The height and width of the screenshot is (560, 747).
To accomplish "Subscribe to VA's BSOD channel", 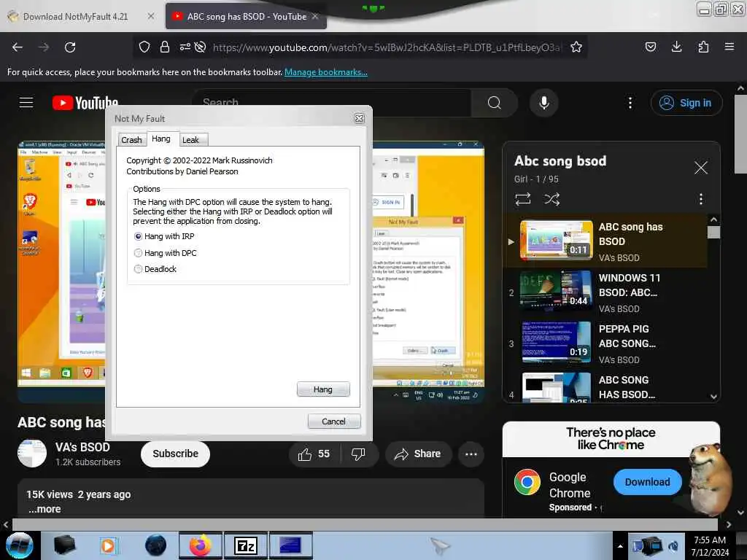I will click(x=175, y=454).
